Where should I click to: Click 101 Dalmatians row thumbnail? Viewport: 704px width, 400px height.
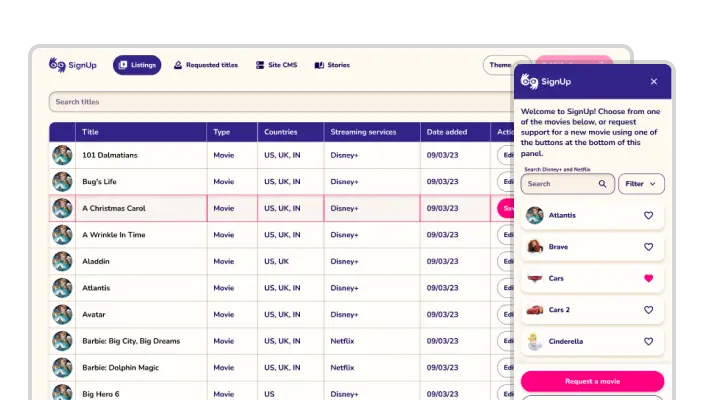pyautogui.click(x=62, y=155)
